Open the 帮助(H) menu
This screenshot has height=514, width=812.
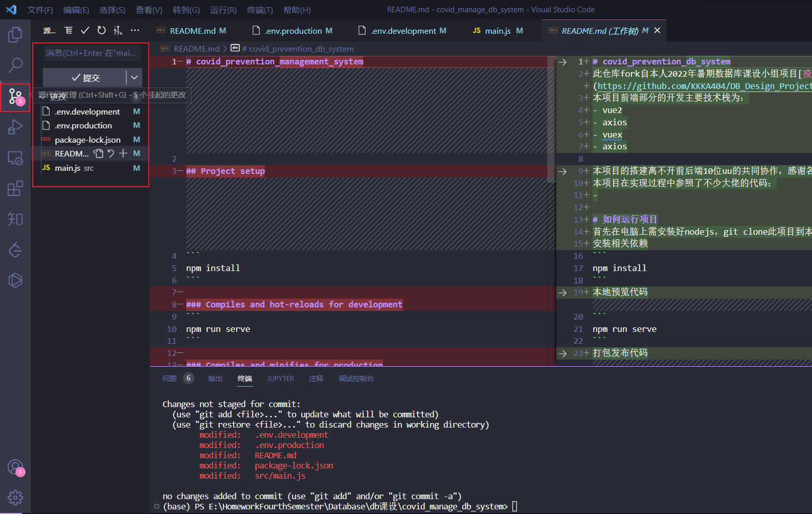coord(297,10)
